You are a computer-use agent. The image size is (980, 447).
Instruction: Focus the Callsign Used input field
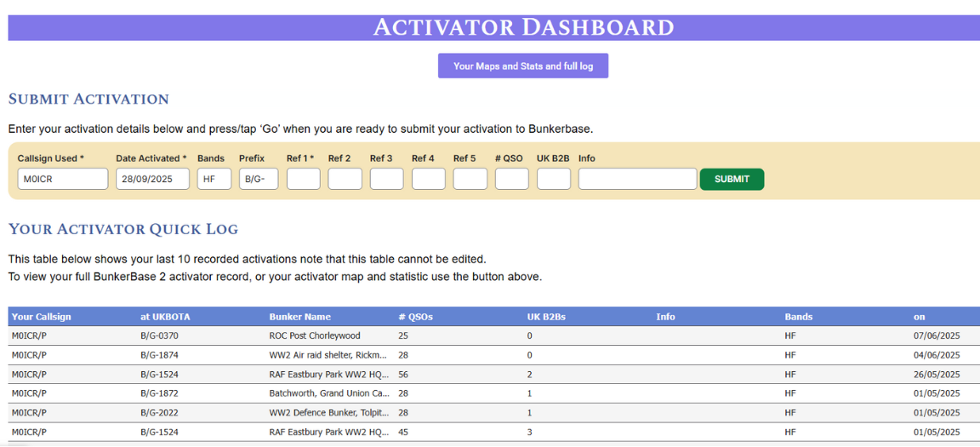pos(63,179)
